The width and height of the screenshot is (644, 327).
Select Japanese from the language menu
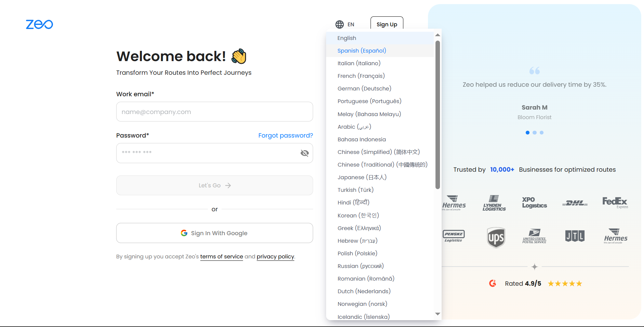[362, 177]
